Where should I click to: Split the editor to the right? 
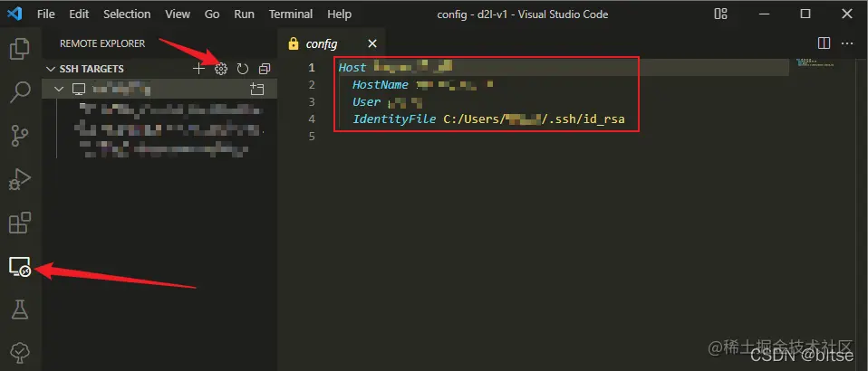824,43
